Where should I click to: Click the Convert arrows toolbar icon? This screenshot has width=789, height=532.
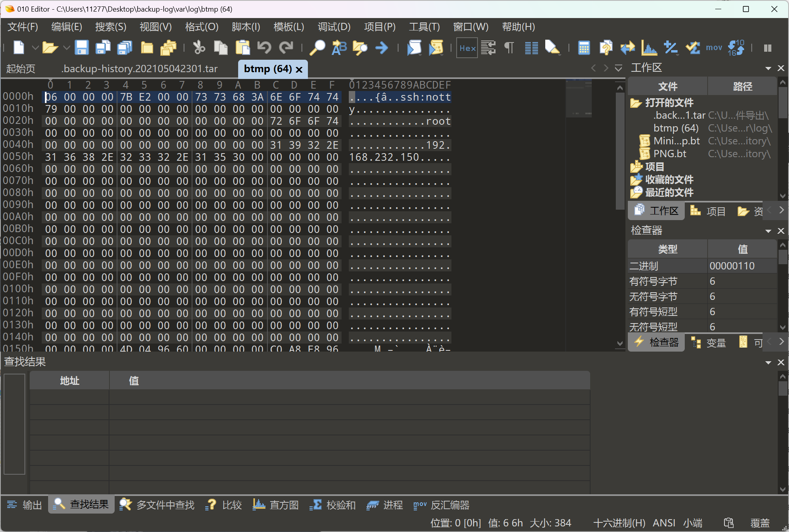pos(627,48)
